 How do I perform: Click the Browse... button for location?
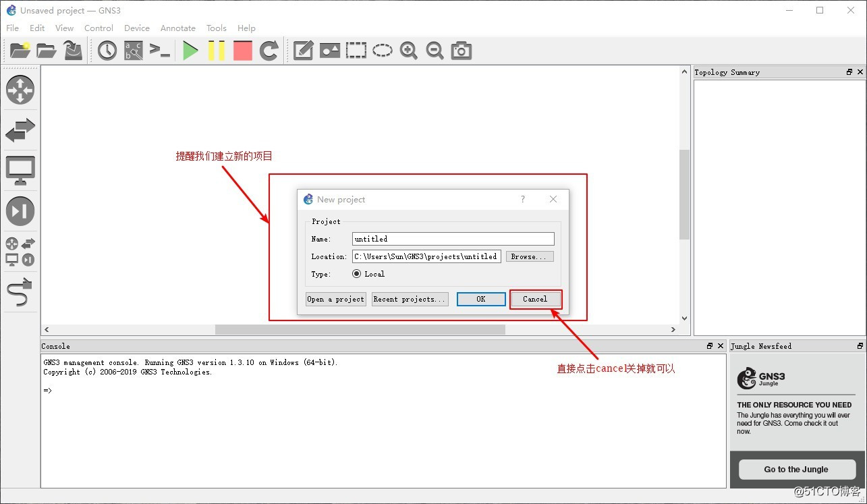530,256
